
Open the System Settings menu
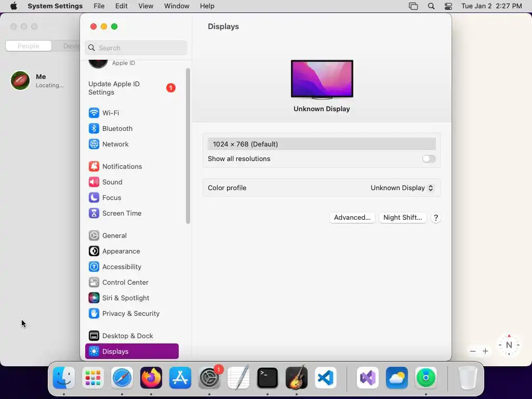point(55,6)
